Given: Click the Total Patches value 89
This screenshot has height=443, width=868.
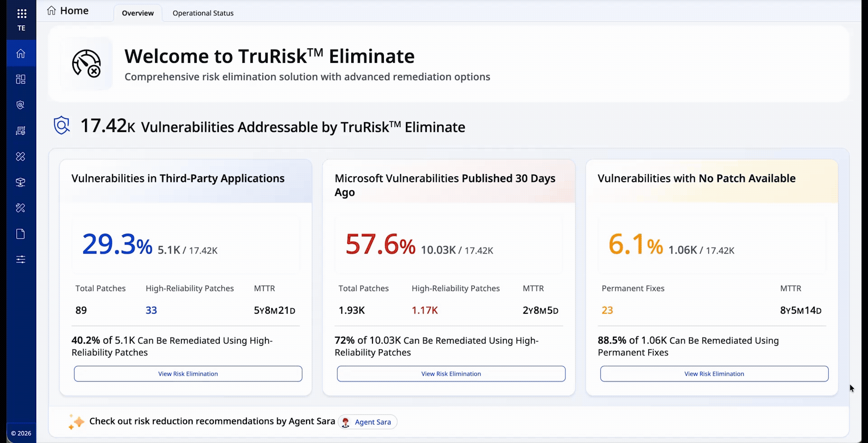Looking at the screenshot, I should [x=81, y=310].
